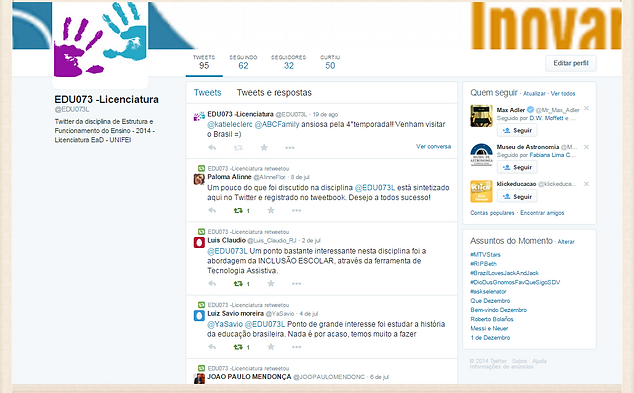This screenshot has height=393, width=634.
Task: Click Atualizar in Quem seguir
Action: click(534, 93)
